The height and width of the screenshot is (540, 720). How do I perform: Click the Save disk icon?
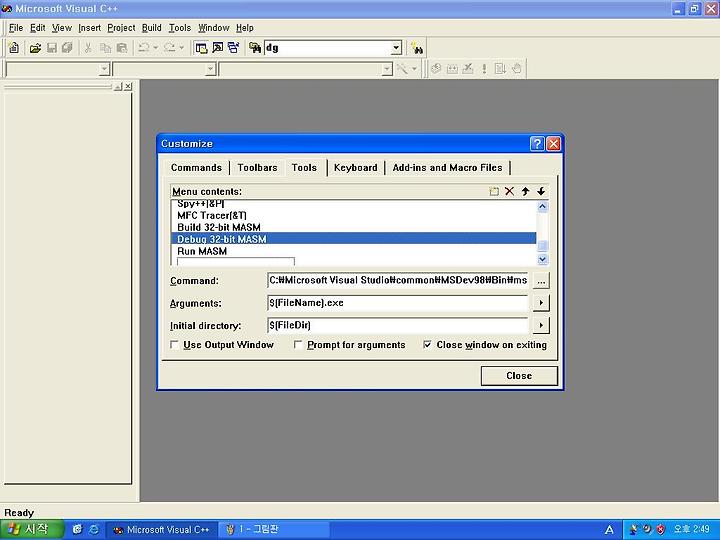51,48
